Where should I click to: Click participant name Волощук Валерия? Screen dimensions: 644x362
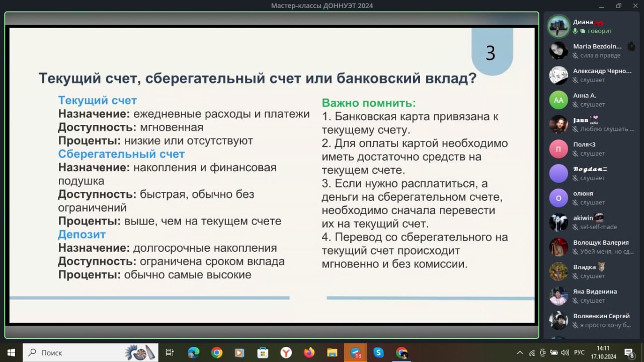click(601, 243)
